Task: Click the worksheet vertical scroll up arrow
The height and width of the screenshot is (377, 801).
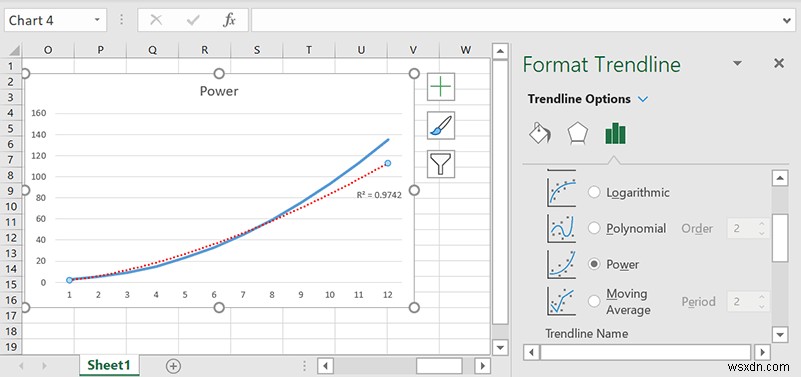Action: (x=500, y=51)
